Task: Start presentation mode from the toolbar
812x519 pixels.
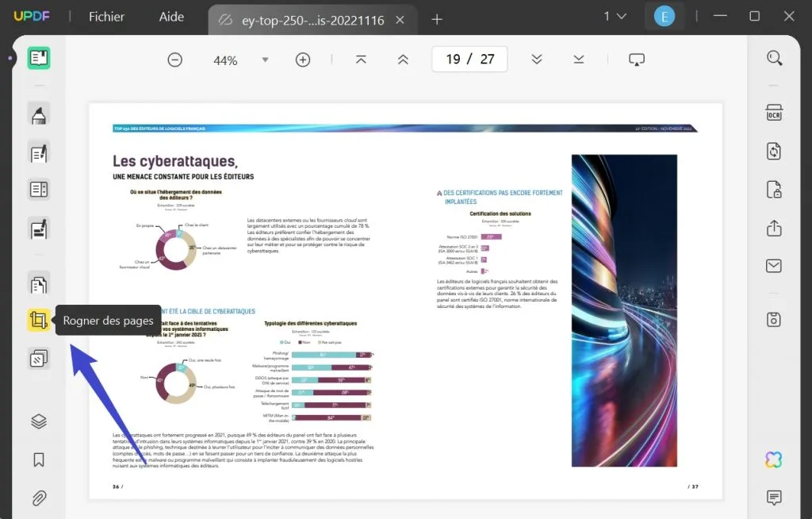Action: (x=637, y=59)
